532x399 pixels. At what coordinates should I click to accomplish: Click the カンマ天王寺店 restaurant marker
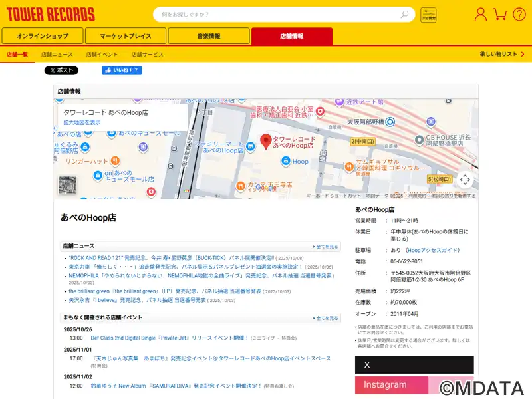coord(241,186)
